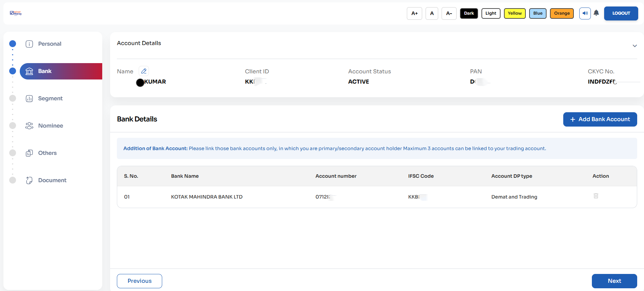
Task: Select the Bank step in sidebar
Action: [x=61, y=71]
